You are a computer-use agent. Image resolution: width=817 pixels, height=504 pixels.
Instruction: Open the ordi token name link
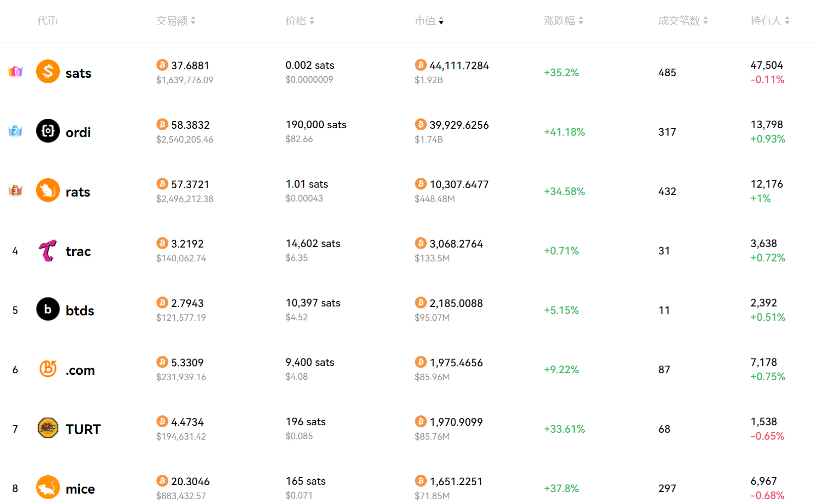[78, 133]
